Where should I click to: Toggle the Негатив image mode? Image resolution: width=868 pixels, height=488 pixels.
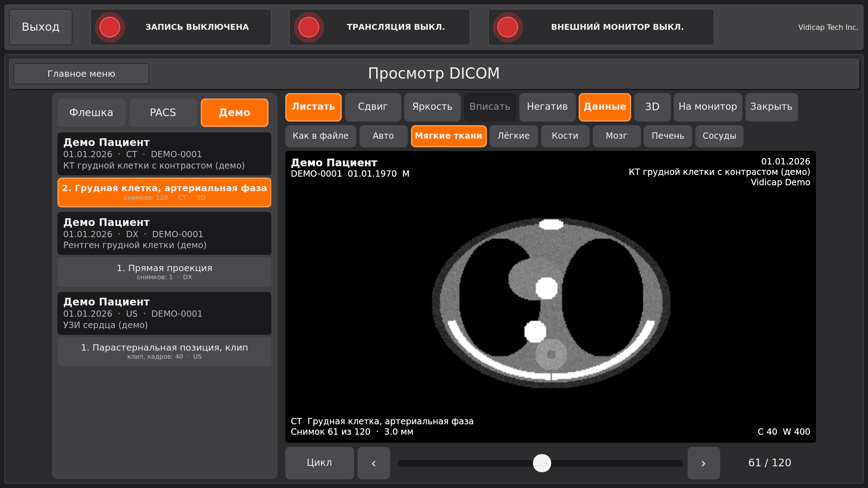click(x=547, y=107)
